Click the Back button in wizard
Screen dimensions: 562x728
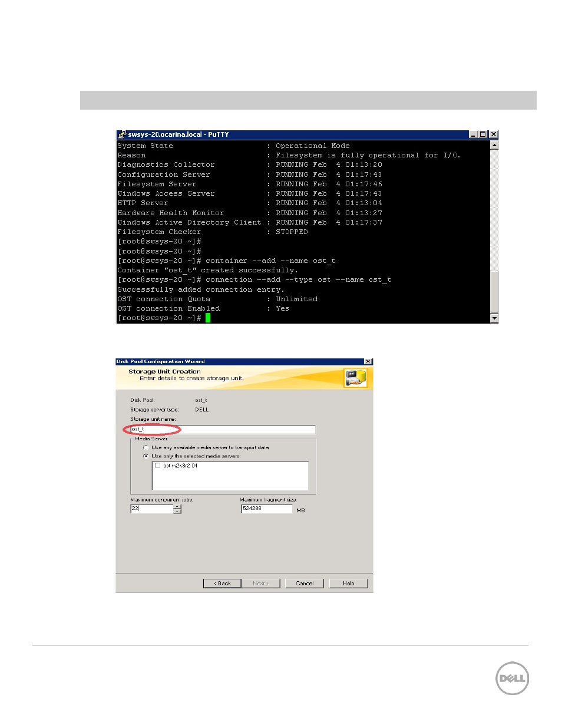pos(222,583)
